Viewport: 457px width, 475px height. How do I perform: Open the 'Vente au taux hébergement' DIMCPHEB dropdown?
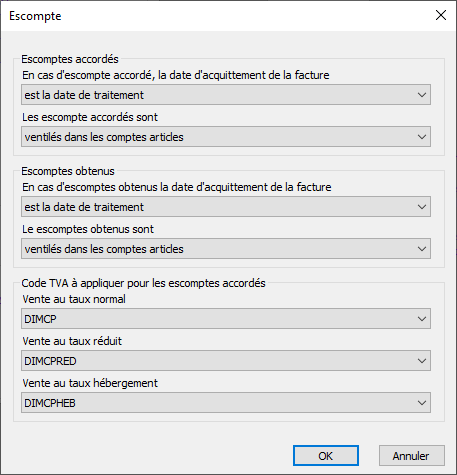pyautogui.click(x=226, y=403)
